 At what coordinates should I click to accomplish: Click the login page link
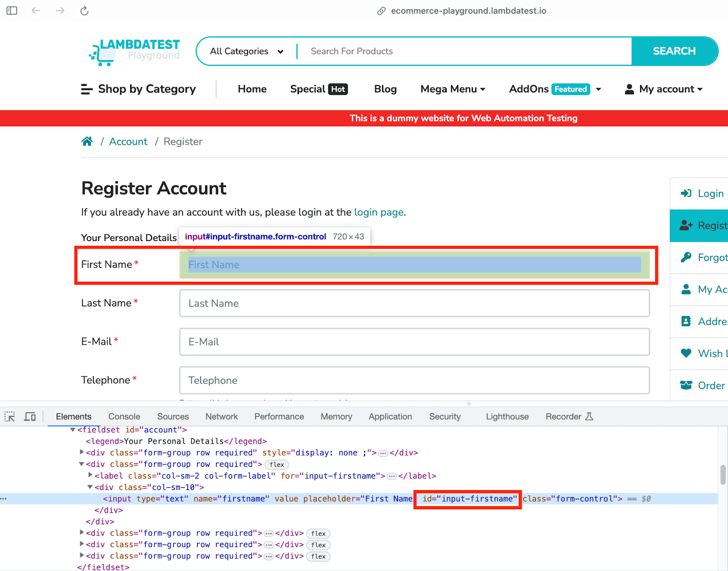coord(379,212)
